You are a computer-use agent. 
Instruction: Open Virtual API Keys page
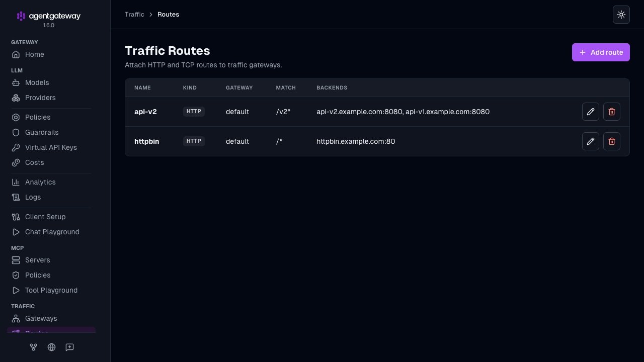(x=51, y=147)
